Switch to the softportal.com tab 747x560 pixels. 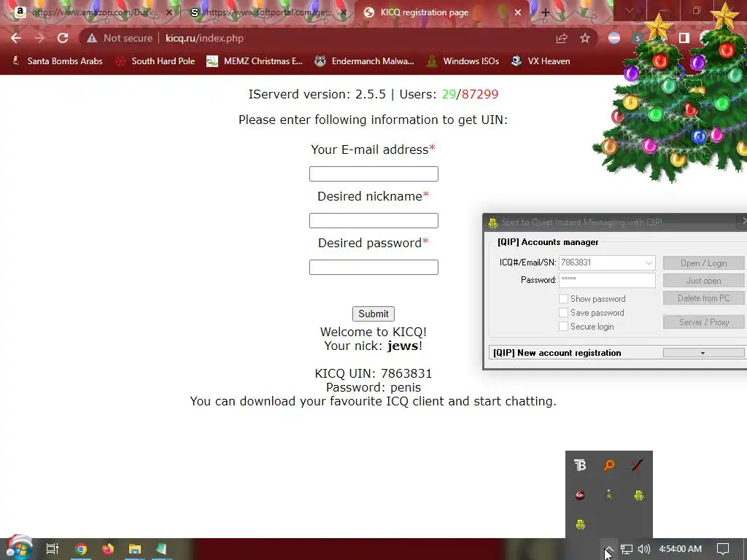tap(267, 13)
